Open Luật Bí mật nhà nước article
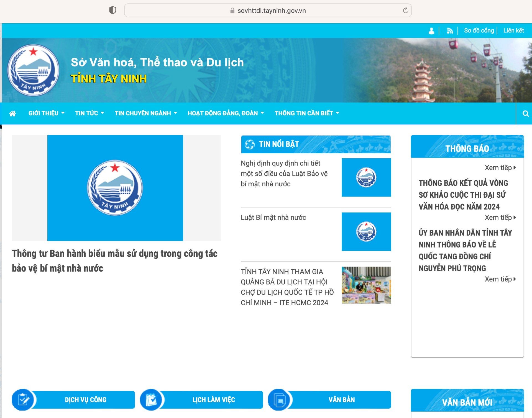This screenshot has height=418, width=532. point(273,218)
